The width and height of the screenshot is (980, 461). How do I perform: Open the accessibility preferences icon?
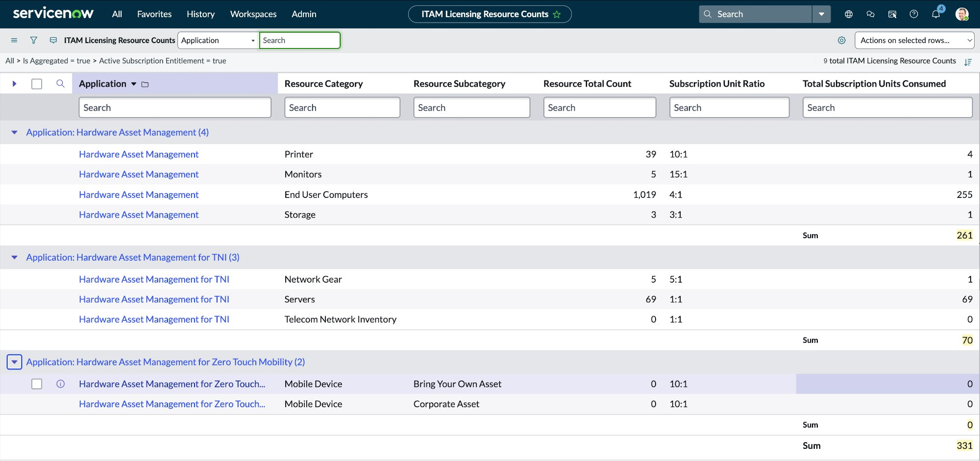tap(892, 14)
